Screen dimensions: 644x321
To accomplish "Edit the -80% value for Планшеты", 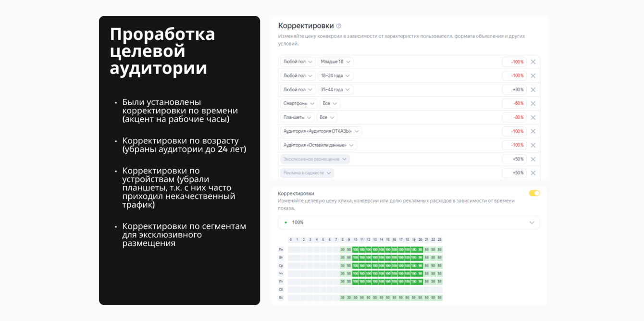I will point(514,118).
